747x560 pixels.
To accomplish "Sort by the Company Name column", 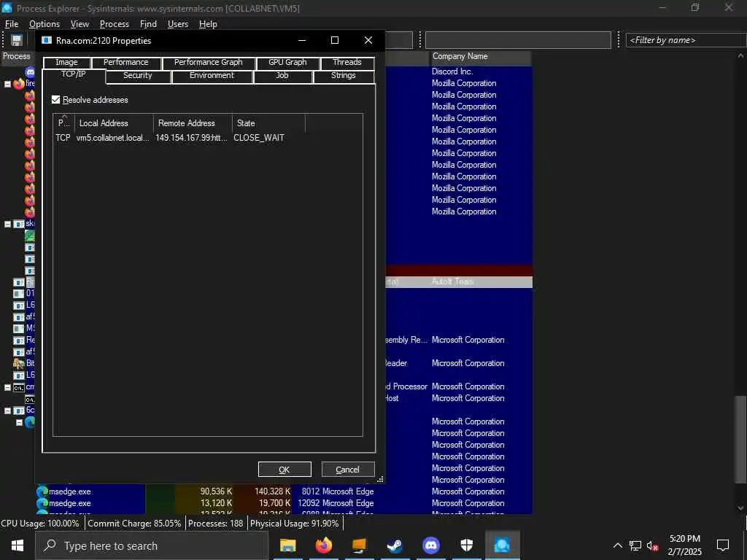I will 480,57.
